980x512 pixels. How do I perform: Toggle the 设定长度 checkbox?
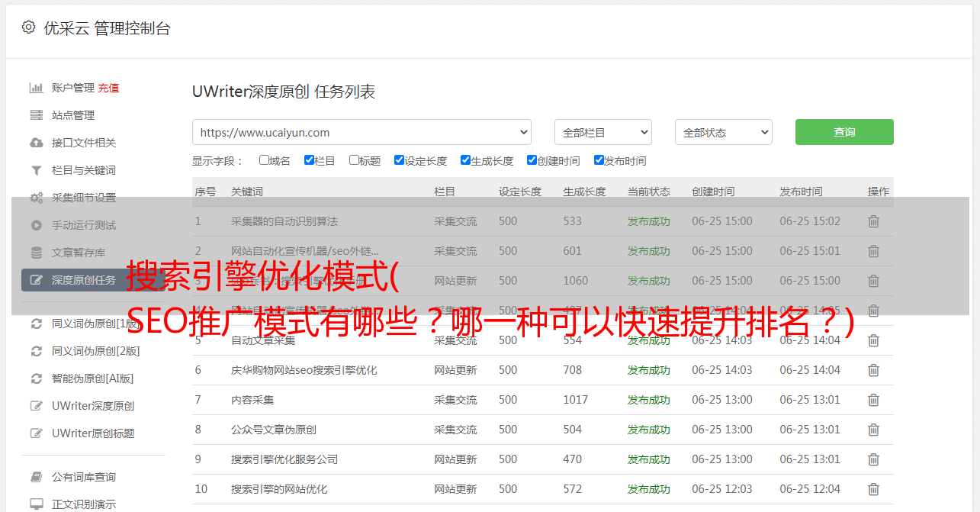399,160
